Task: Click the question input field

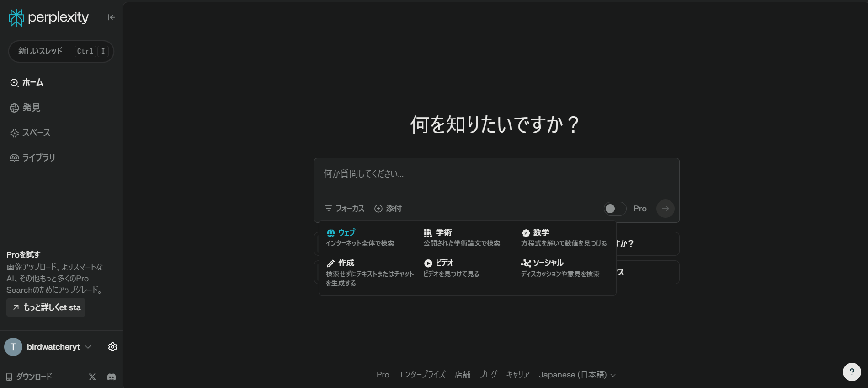Action: click(x=496, y=174)
